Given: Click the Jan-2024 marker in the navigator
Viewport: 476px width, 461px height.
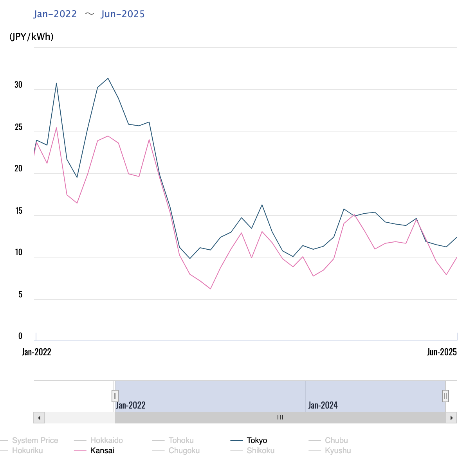Looking at the screenshot, I should 323,405.
